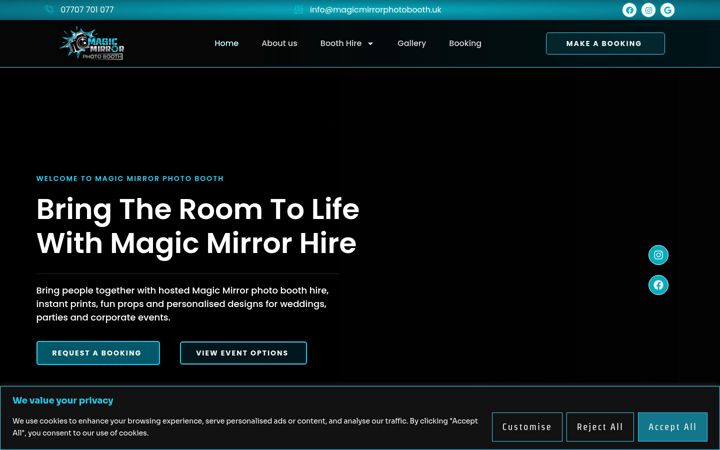Click the floating Instagram icon on right side
The image size is (720, 450).
click(x=658, y=255)
